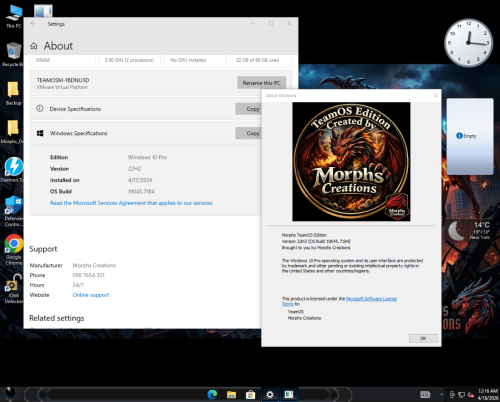Copy the Windows Specifications

click(x=248, y=133)
